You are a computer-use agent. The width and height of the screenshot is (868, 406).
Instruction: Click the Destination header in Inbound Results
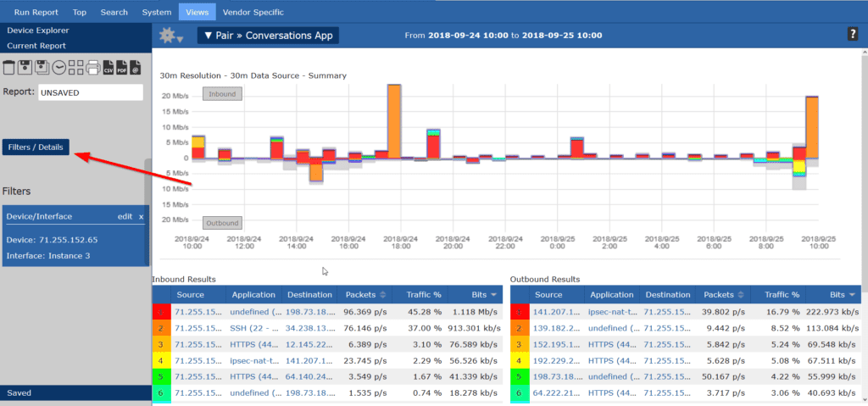pyautogui.click(x=309, y=295)
